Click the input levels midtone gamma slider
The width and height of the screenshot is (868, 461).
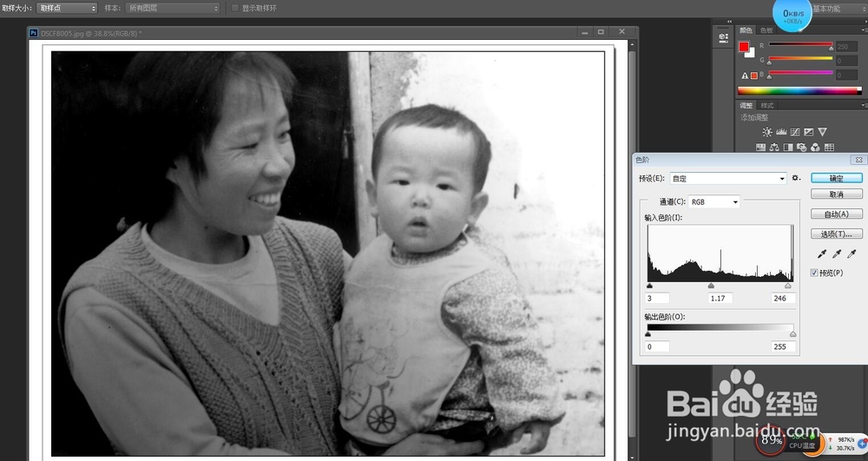tap(711, 286)
